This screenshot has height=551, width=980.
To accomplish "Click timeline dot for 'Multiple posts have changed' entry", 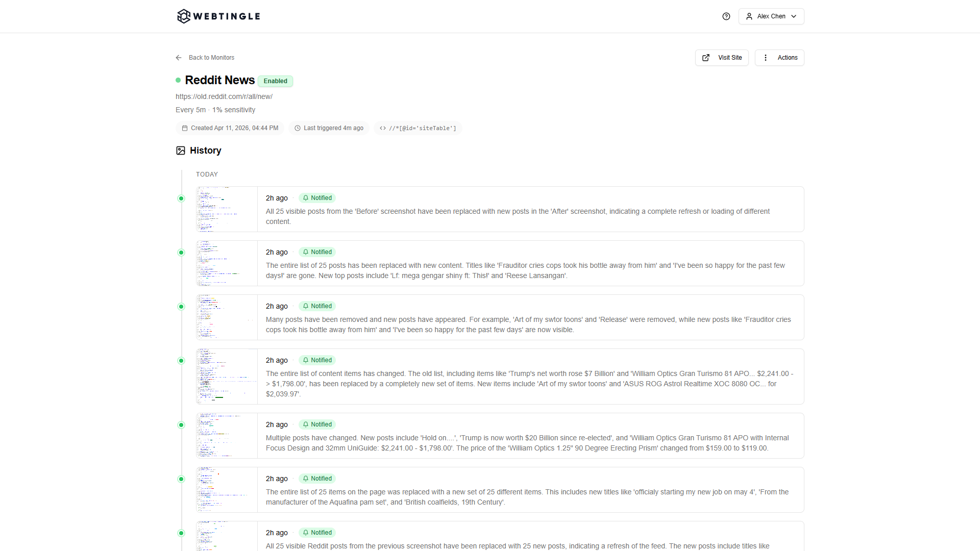I will click(181, 425).
